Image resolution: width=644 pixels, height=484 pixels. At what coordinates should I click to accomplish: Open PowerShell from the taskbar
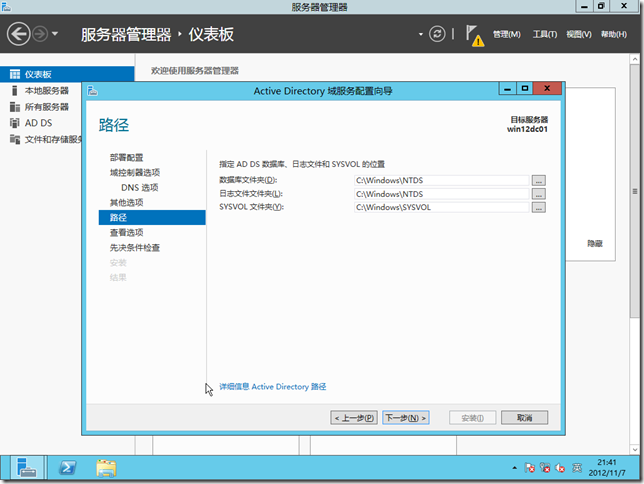[67, 468]
